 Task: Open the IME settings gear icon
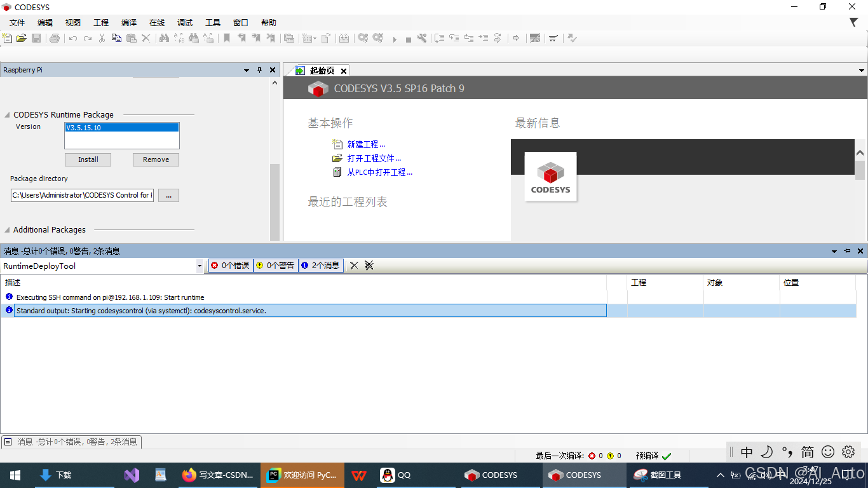(x=848, y=452)
